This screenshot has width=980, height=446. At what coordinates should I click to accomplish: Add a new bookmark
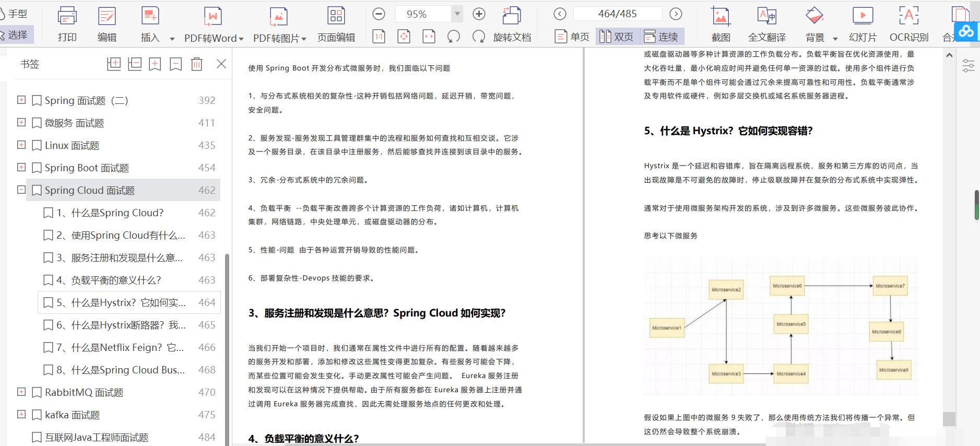click(155, 64)
